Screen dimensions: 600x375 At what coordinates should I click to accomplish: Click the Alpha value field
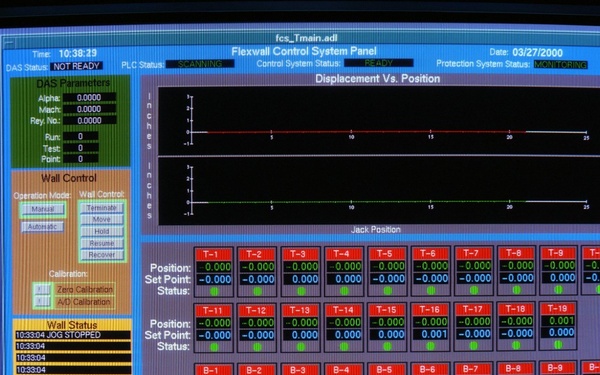click(x=90, y=98)
